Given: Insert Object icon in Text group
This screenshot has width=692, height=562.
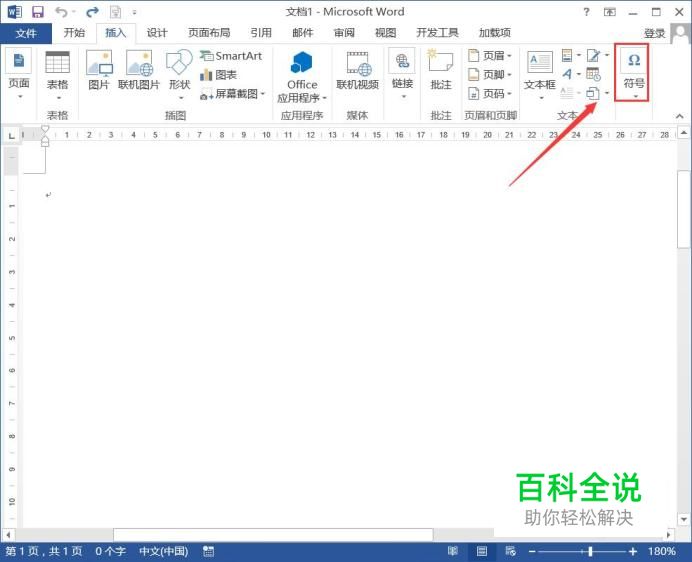Looking at the screenshot, I should point(593,93).
